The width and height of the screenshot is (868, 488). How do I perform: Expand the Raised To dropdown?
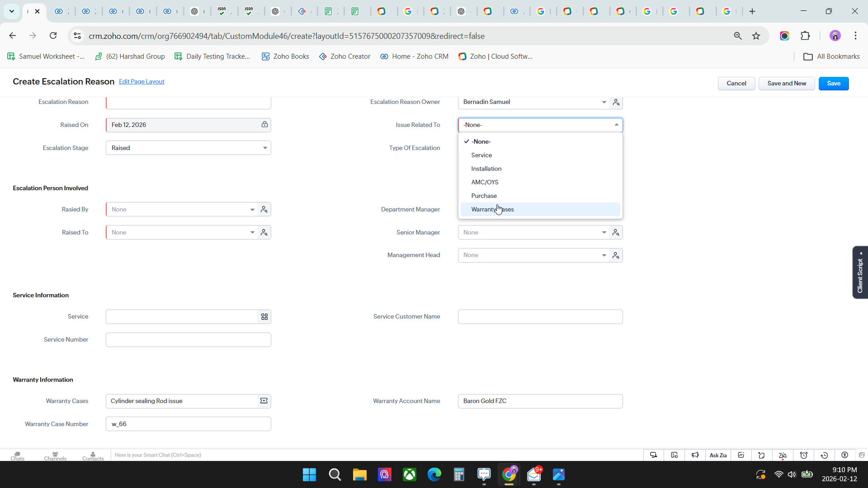(x=252, y=232)
